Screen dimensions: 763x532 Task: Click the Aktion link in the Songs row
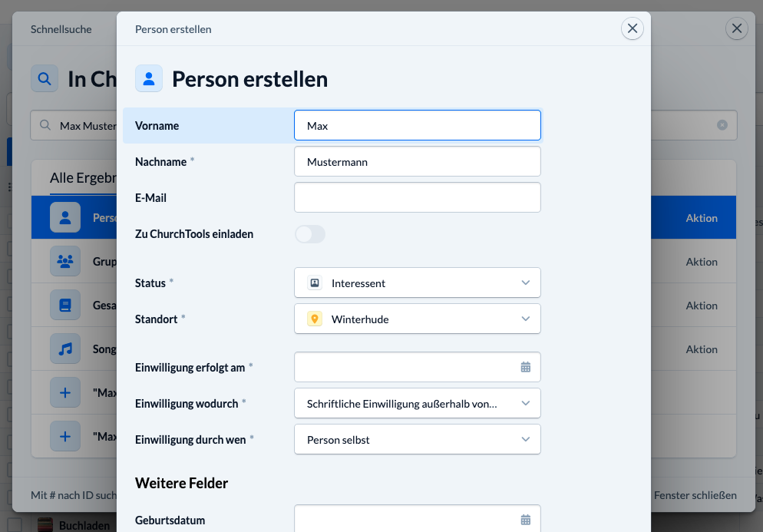702,349
